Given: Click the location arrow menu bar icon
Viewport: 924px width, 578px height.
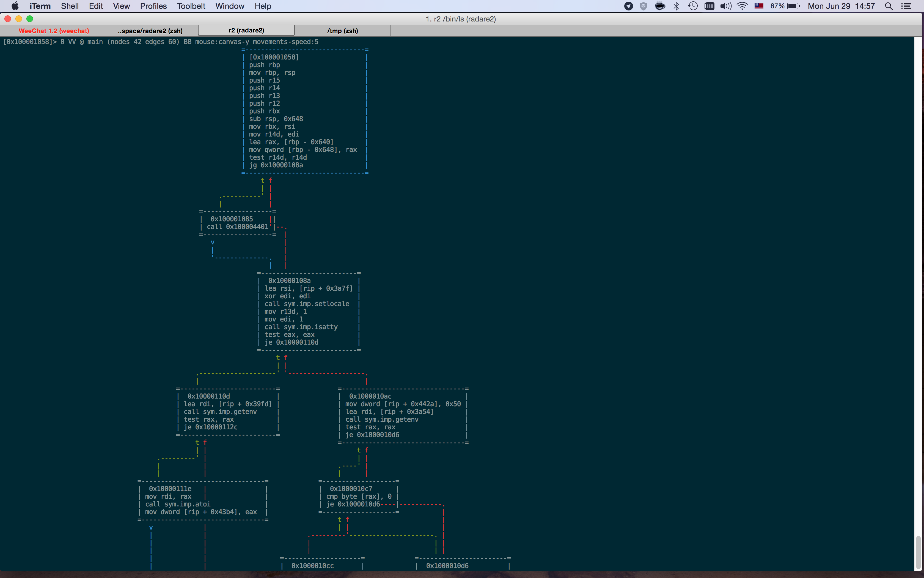Looking at the screenshot, I should [628, 6].
